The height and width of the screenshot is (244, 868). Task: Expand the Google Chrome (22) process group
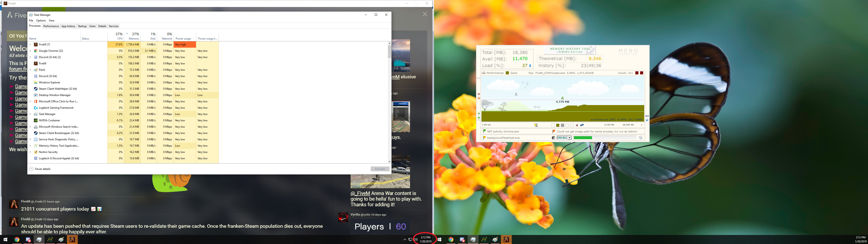[x=30, y=51]
